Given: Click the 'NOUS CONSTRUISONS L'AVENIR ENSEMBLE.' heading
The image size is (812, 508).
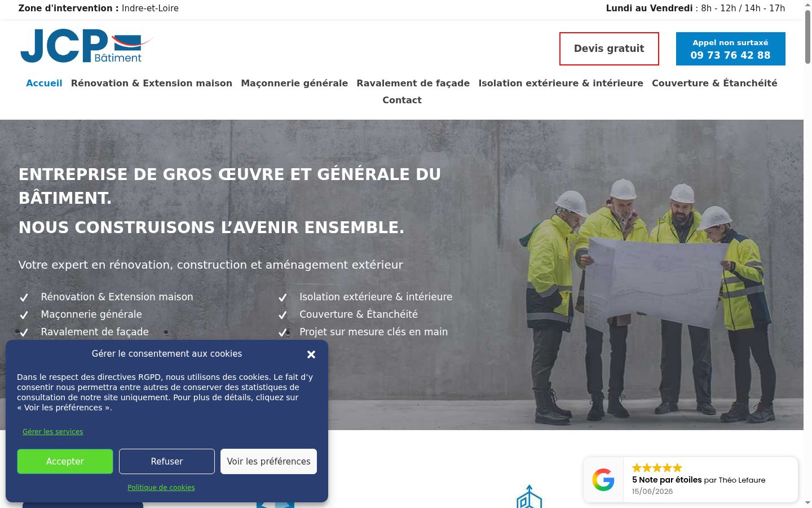Looking at the screenshot, I should 211,227.
